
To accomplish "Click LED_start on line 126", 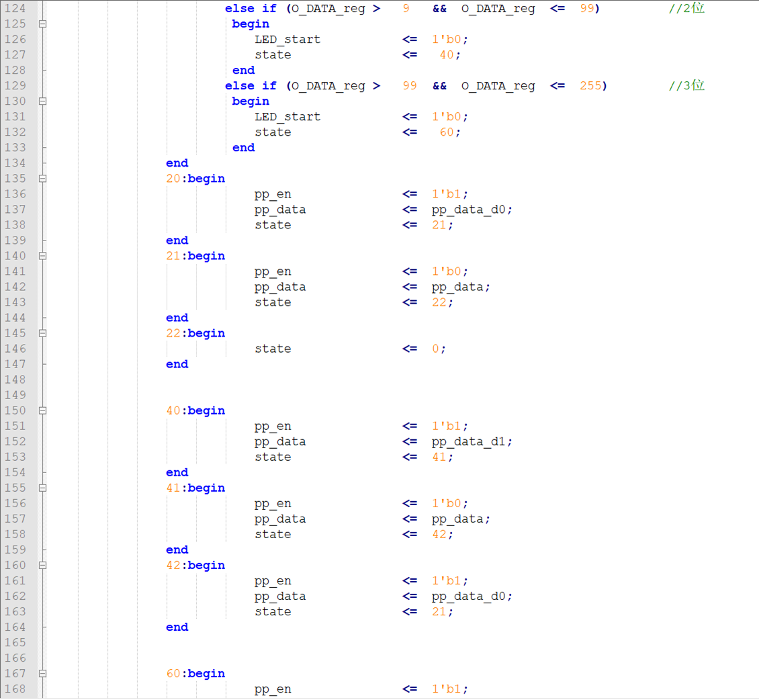I will [287, 40].
